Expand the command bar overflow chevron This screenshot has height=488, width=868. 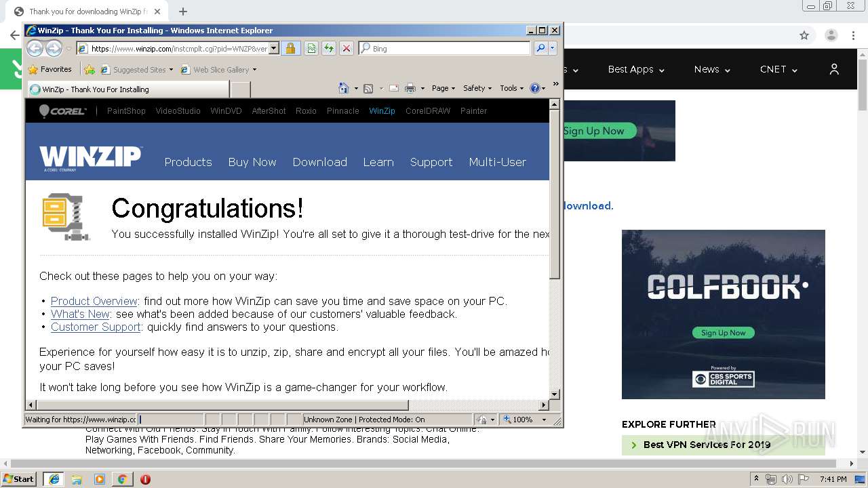point(555,85)
